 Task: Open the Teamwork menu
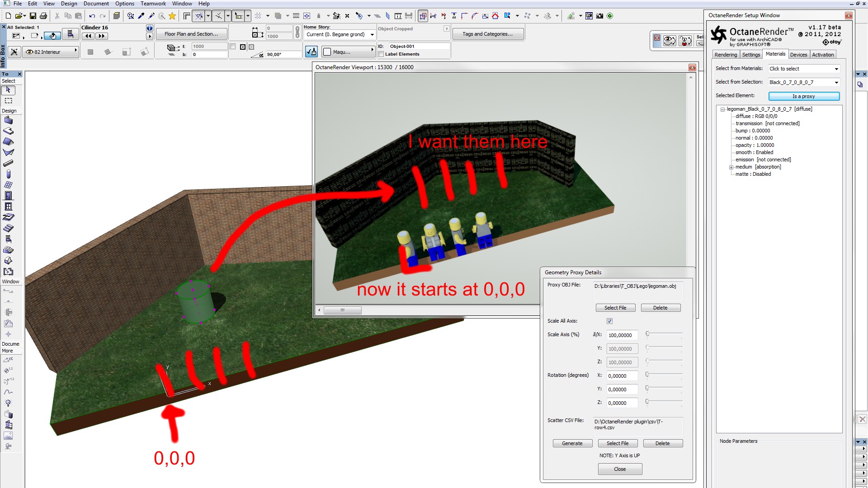click(x=153, y=4)
